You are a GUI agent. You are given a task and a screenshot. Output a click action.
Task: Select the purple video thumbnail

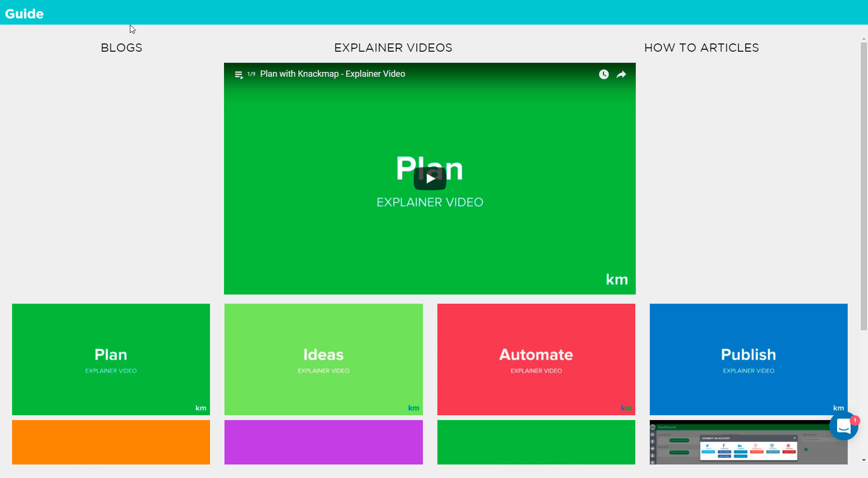pyautogui.click(x=323, y=442)
